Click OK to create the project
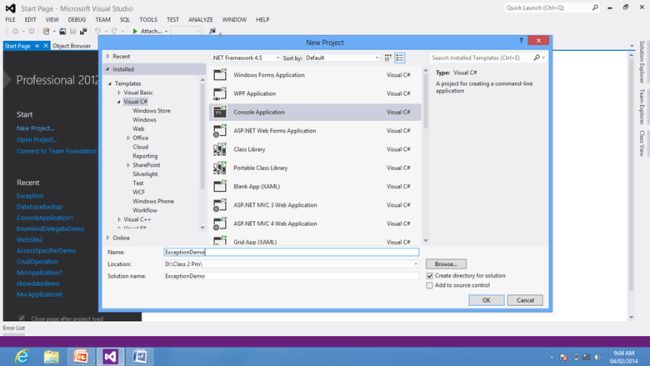 click(x=486, y=300)
